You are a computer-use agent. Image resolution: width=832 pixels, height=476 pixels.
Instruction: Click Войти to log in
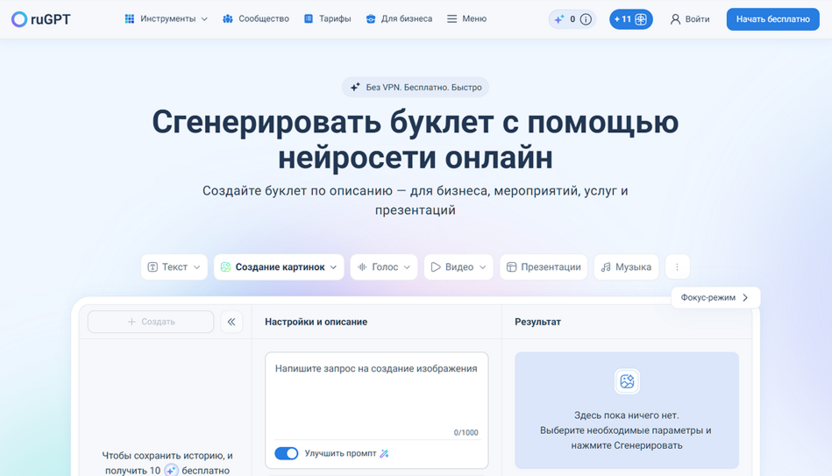690,19
